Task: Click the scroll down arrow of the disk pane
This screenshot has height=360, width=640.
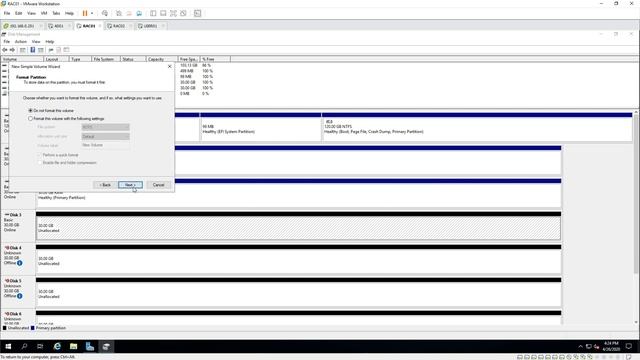Action: click(636, 322)
